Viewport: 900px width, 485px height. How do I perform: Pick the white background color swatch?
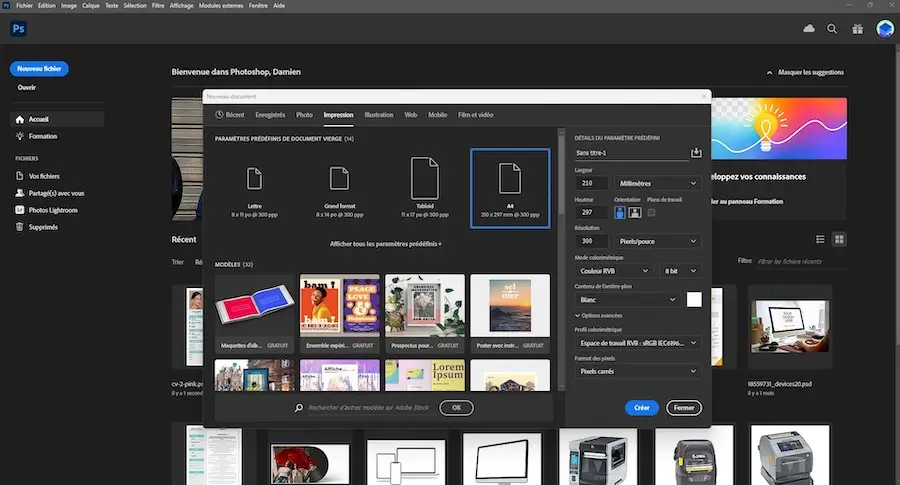click(694, 300)
